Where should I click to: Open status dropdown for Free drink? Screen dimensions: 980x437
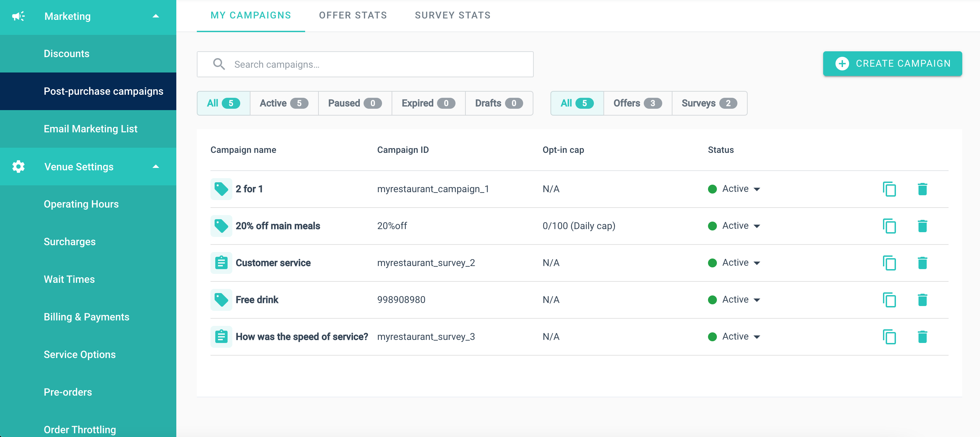click(x=756, y=300)
